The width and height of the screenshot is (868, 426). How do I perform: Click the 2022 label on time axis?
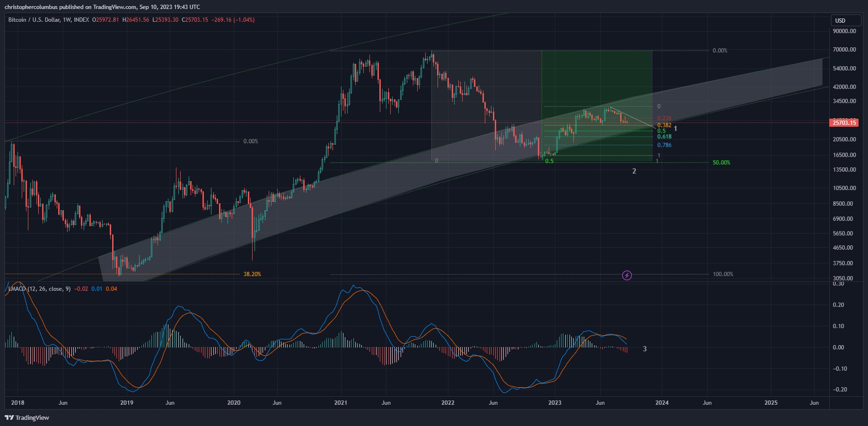click(447, 403)
